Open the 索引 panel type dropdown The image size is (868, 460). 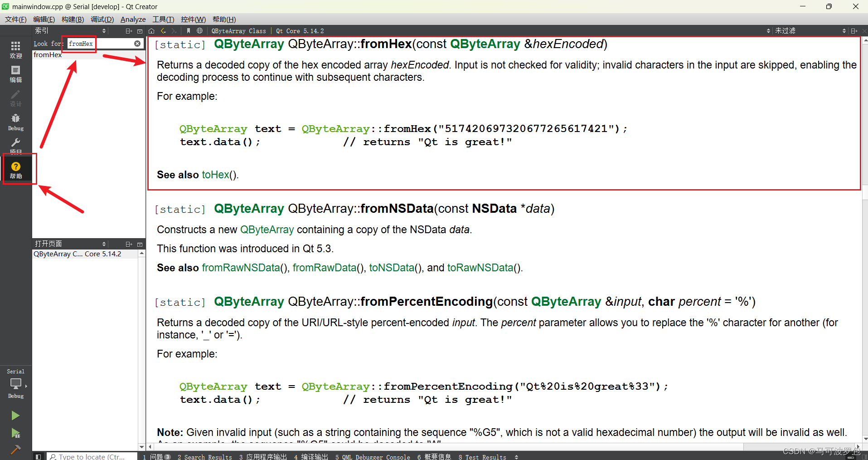click(x=70, y=31)
